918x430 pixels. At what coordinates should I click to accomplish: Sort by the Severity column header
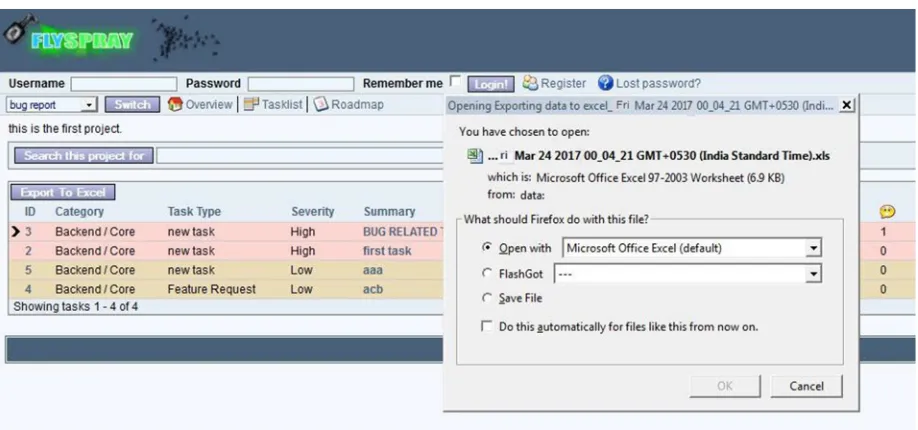tap(313, 211)
